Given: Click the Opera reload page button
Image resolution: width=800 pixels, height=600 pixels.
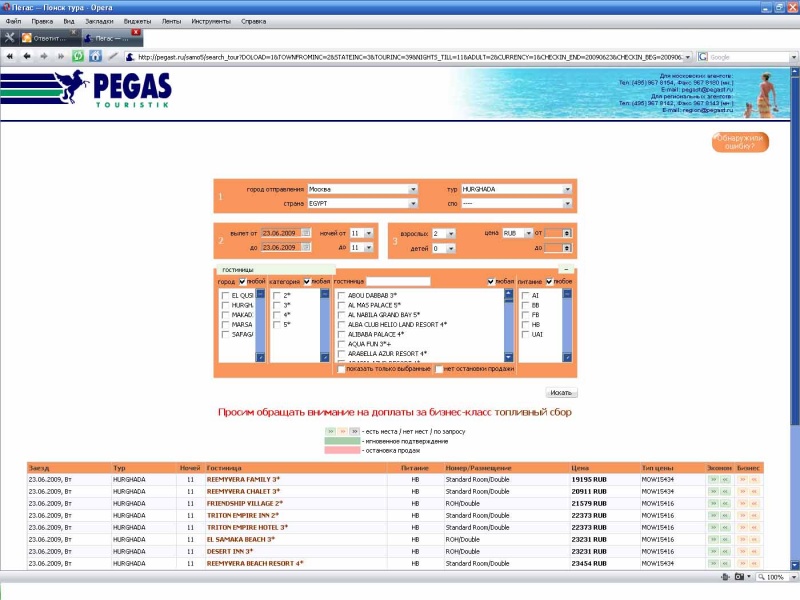Looking at the screenshot, I should point(78,56).
